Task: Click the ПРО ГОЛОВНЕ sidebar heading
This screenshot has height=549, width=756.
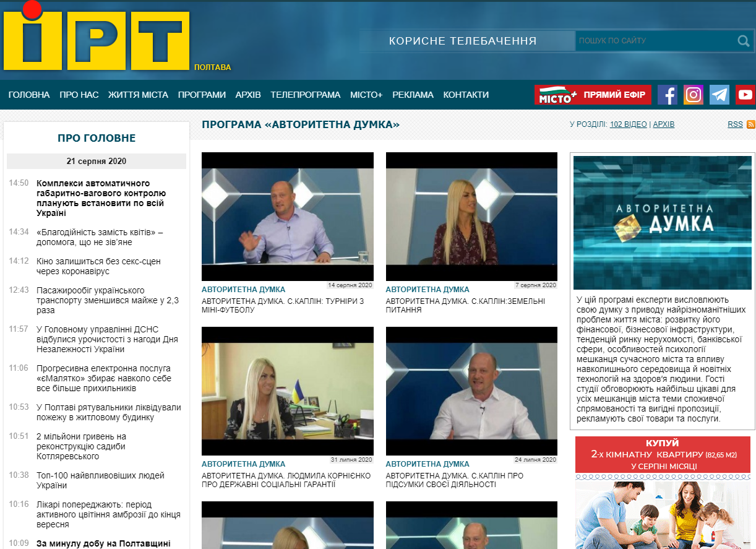Action: [97, 138]
